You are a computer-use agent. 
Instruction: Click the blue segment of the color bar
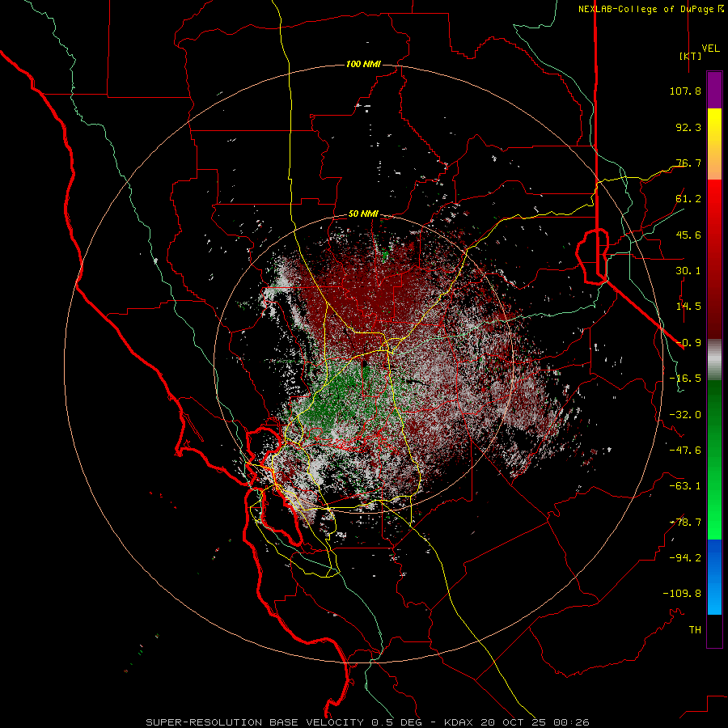[x=714, y=577]
